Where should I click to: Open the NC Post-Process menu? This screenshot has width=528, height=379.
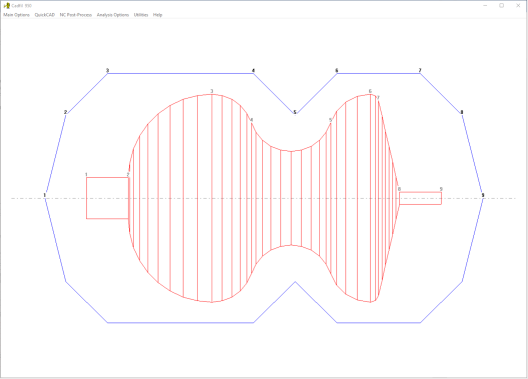pyautogui.click(x=76, y=15)
